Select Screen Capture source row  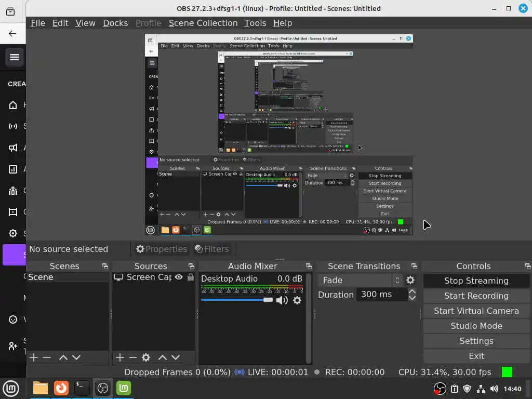(x=154, y=277)
